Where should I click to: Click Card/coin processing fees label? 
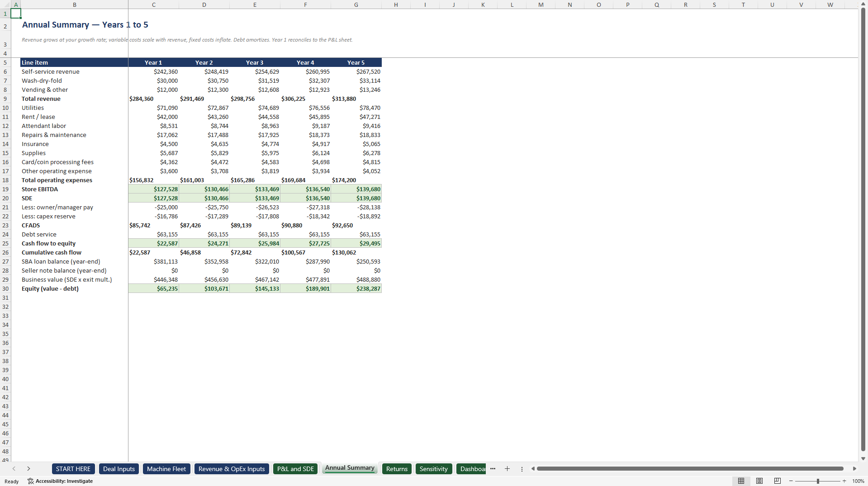(x=57, y=162)
